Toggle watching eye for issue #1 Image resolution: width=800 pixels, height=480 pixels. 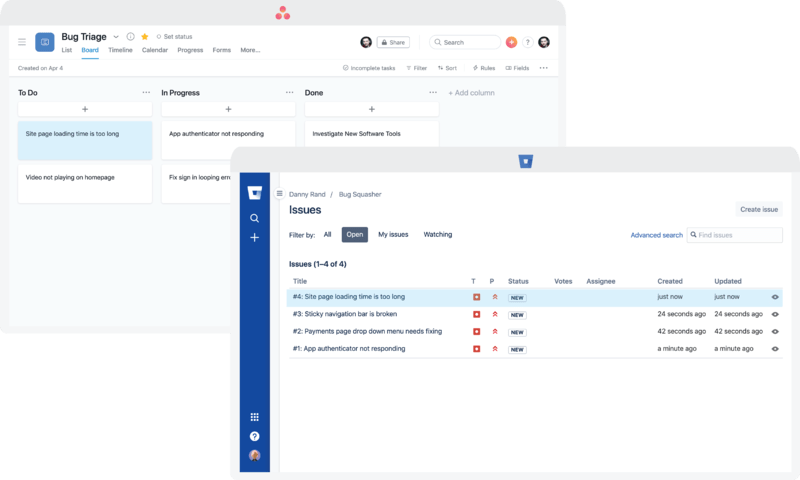tap(775, 349)
